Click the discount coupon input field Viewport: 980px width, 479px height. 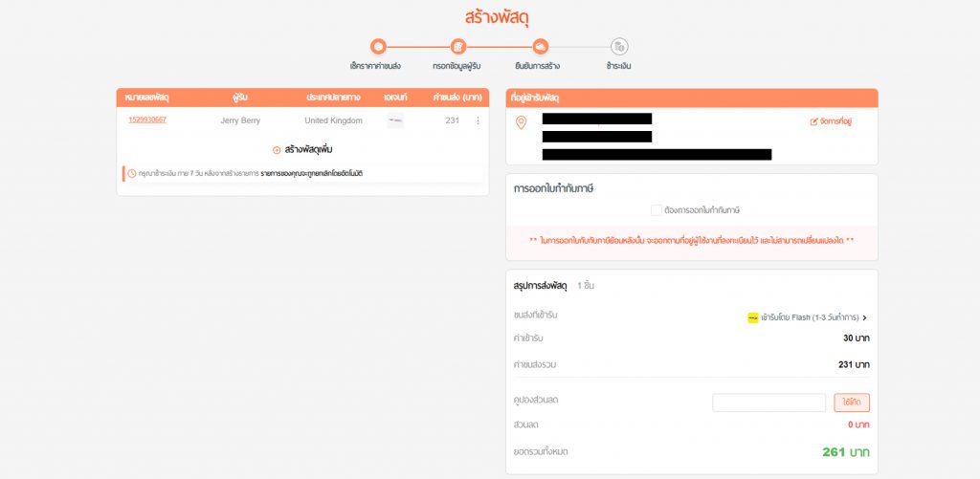[768, 403]
